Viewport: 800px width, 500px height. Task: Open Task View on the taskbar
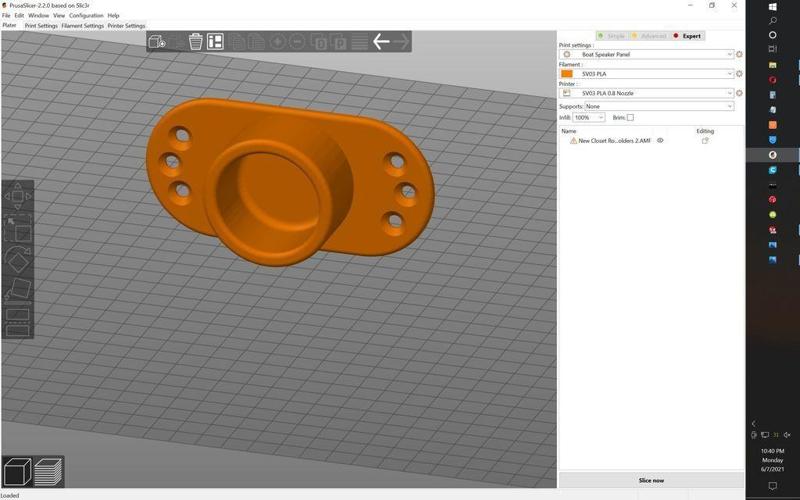(772, 49)
